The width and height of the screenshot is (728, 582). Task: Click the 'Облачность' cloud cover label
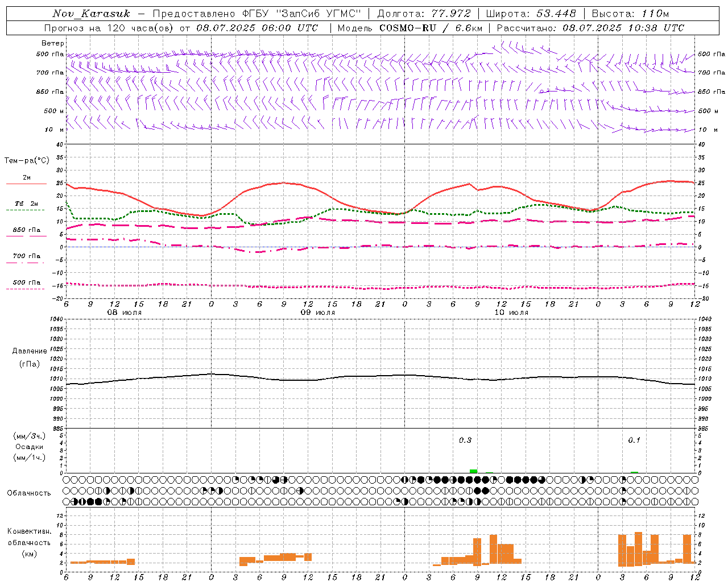pos(29,493)
